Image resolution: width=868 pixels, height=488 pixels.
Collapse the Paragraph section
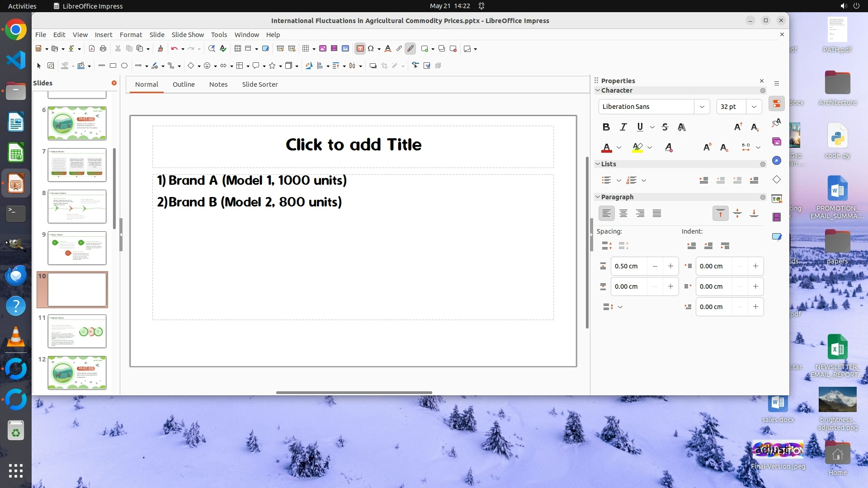598,197
